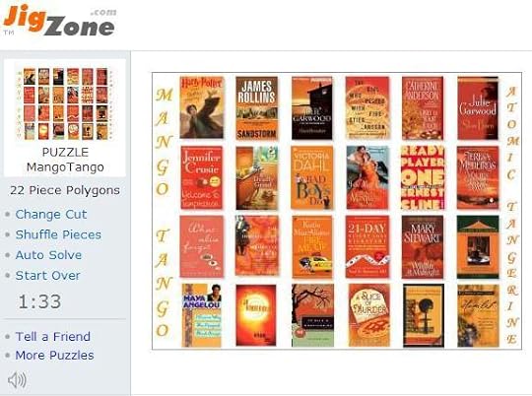This screenshot has width=532, height=396.
Task: Pick the 21-Day book cover
Action: click(x=367, y=246)
